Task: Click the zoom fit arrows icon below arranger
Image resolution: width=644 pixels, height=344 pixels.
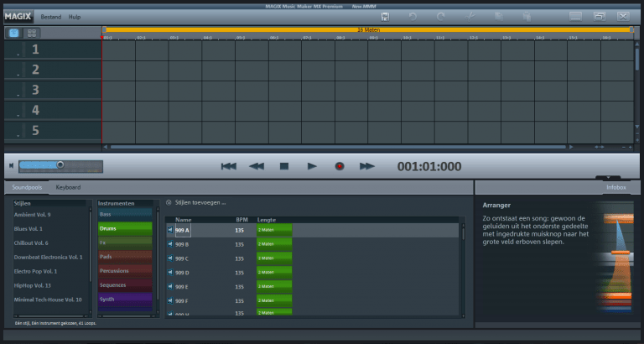Action: coord(600,147)
